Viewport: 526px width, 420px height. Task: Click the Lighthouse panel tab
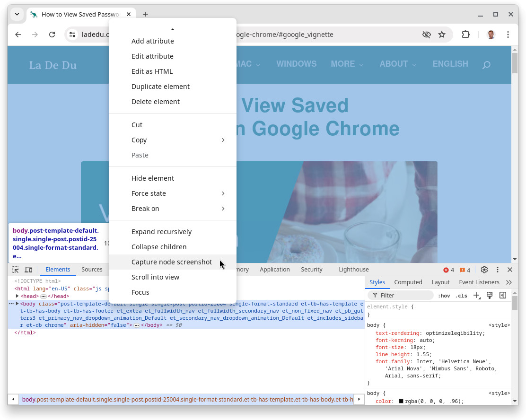pyautogui.click(x=353, y=270)
